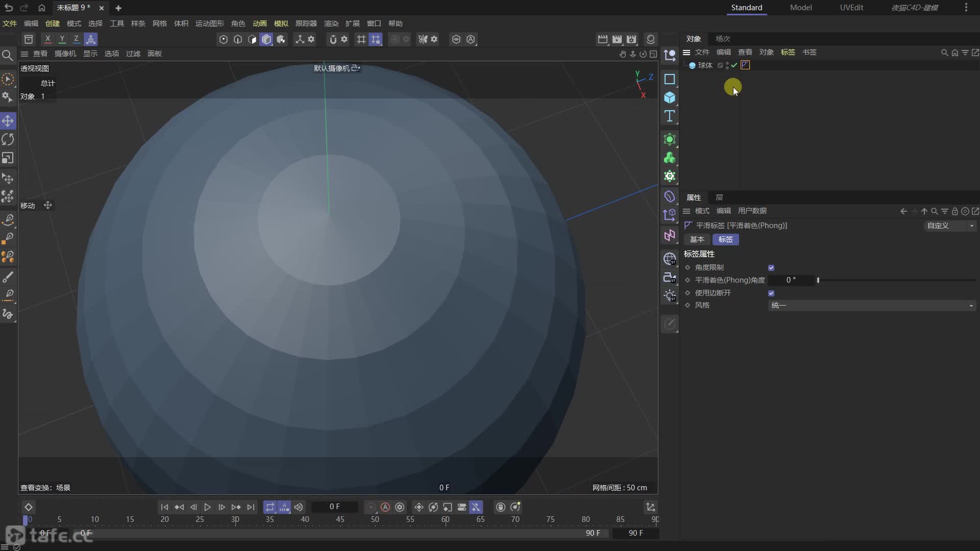Screen dimensions: 980x551
Task: Open 默认摄像机 viewport camera label
Action: 337,68
